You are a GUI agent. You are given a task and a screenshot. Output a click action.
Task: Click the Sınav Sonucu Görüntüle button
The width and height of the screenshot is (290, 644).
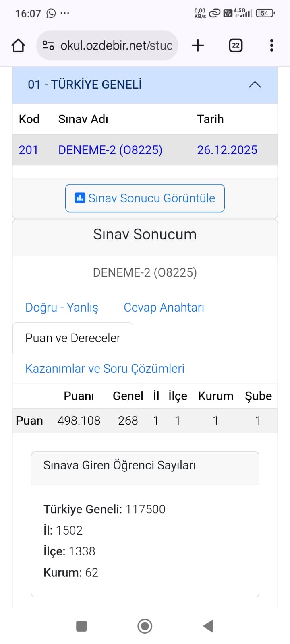pos(145,198)
